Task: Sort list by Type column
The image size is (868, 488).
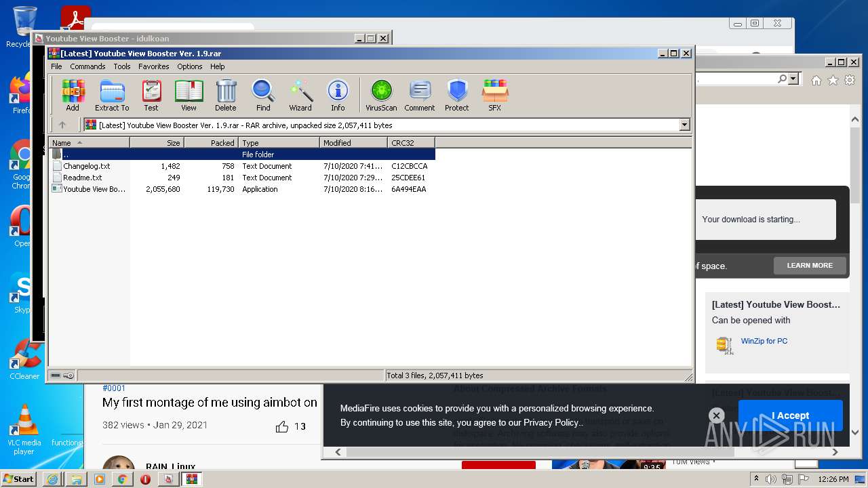Action: (279, 142)
